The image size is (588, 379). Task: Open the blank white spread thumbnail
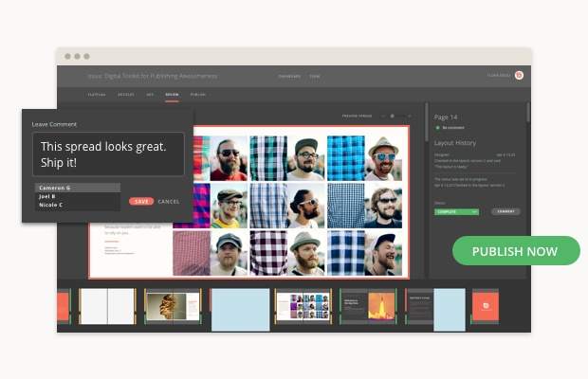click(108, 308)
